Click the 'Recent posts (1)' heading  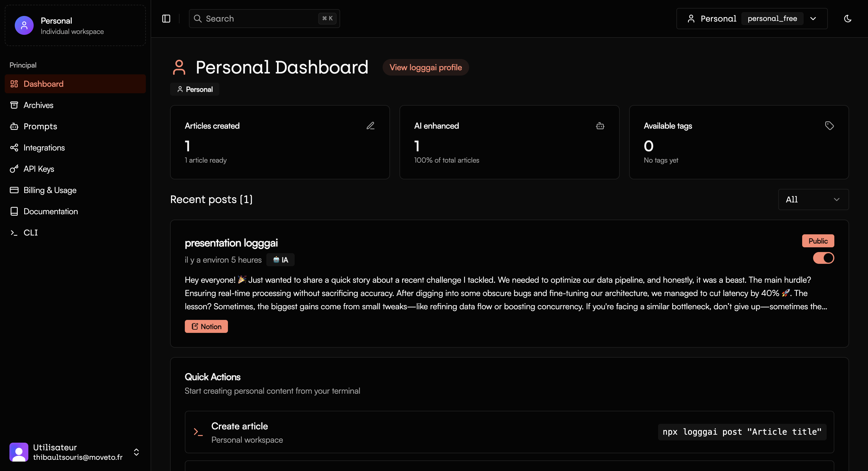click(211, 199)
